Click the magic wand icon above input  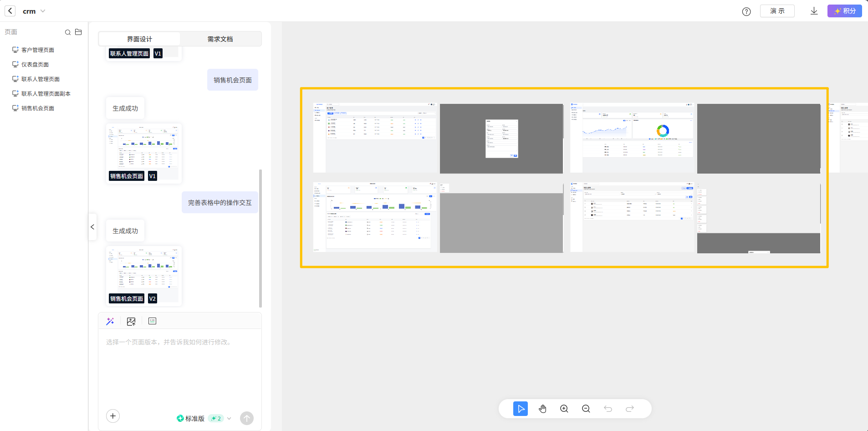click(x=110, y=321)
